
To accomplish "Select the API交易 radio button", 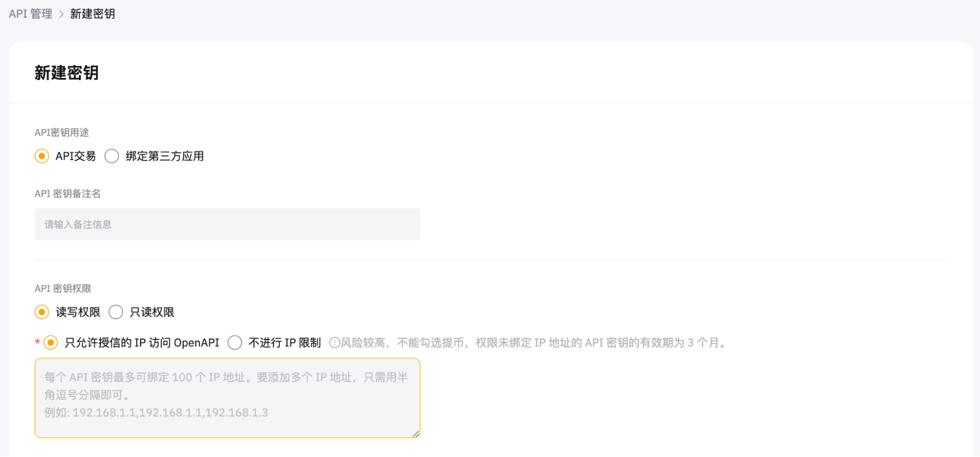I will 42,156.
